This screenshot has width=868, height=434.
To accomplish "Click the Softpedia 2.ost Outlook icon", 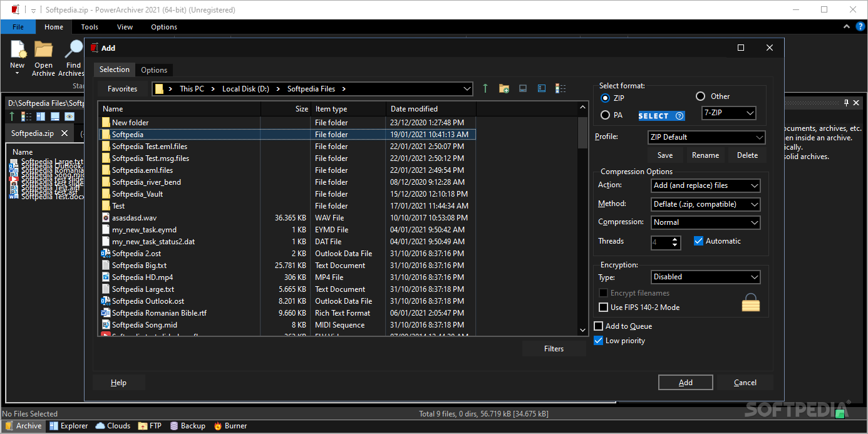I will [106, 254].
